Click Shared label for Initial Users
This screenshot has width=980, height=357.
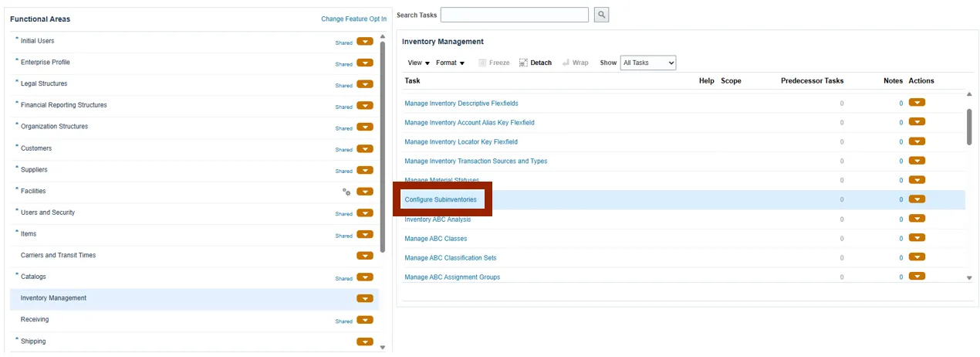[343, 42]
